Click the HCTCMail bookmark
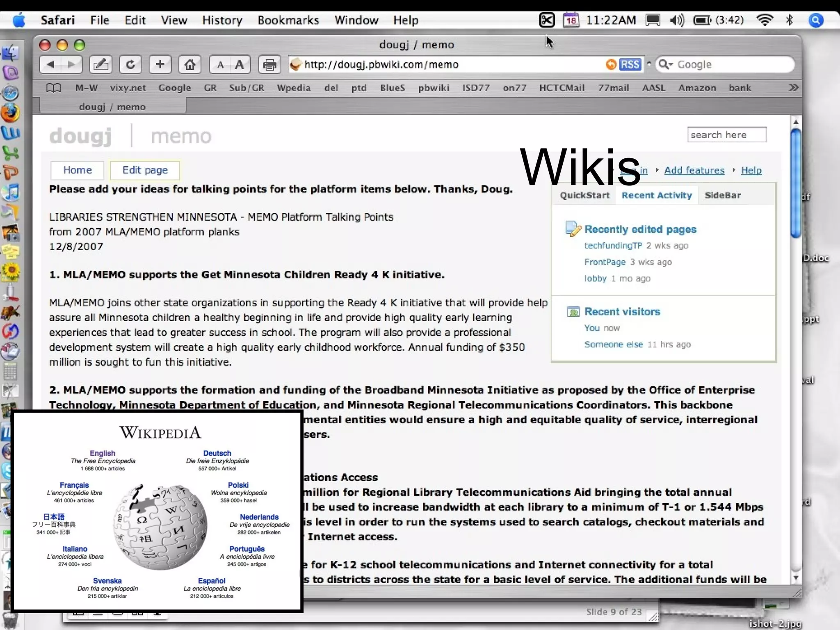Screen dimensions: 840x630 click(562, 88)
